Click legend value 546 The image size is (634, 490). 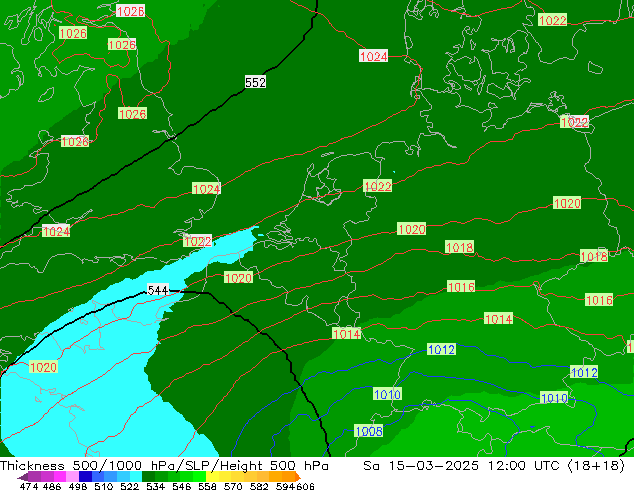(181, 486)
